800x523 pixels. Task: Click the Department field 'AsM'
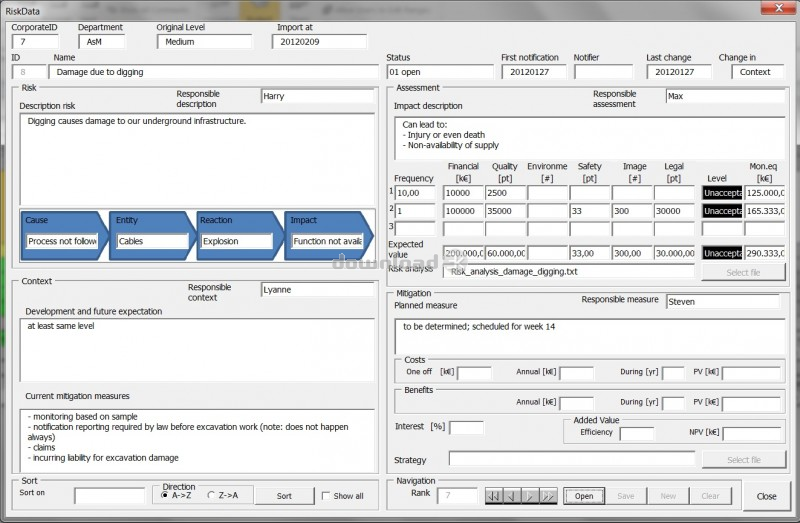coord(102,42)
